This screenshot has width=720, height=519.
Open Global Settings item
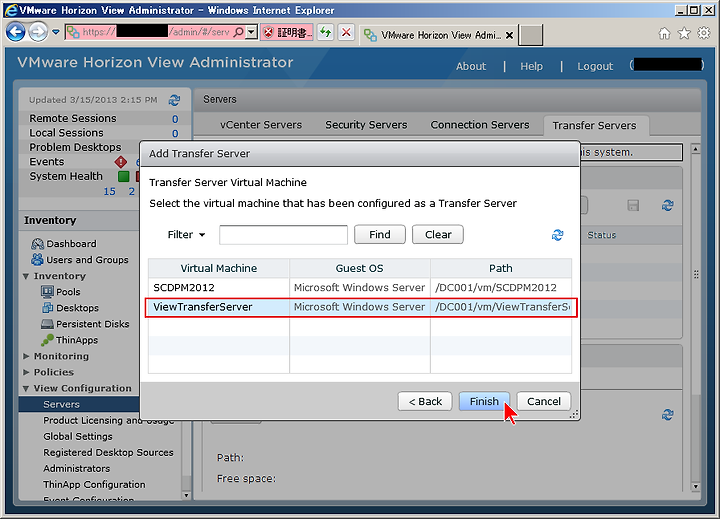click(78, 436)
